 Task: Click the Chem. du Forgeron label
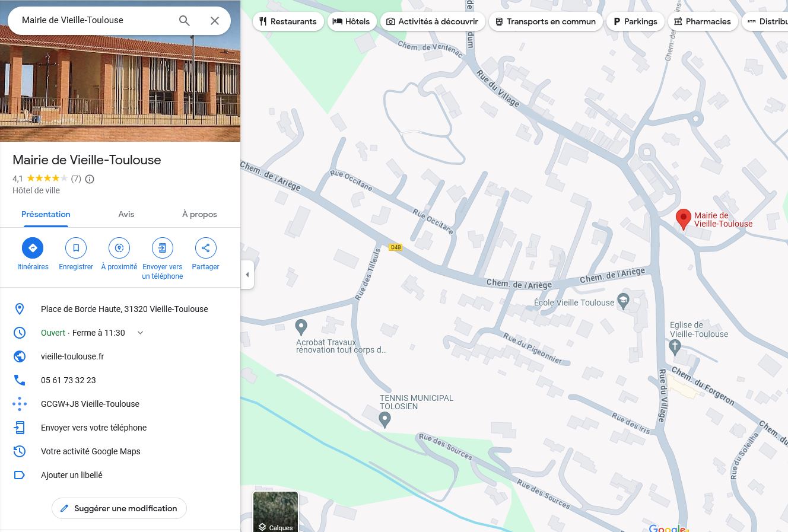(703, 386)
